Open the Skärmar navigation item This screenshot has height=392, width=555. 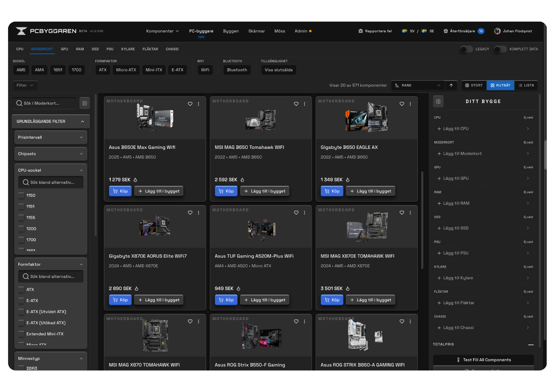click(x=256, y=31)
